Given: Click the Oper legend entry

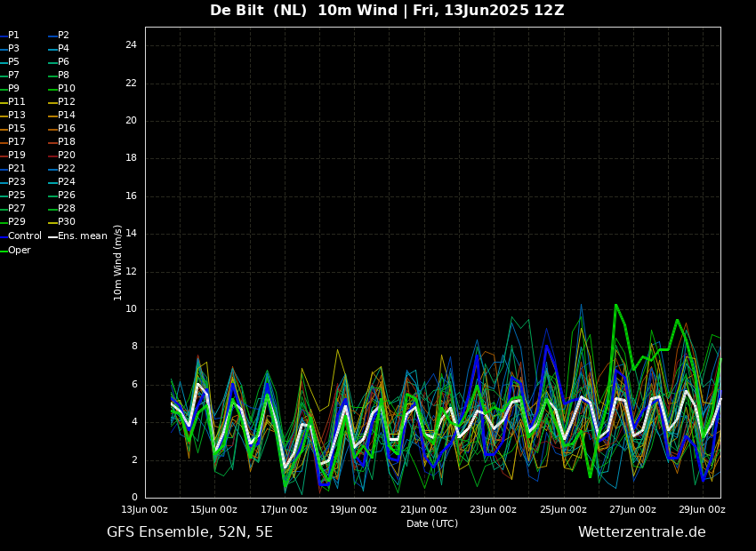Looking at the screenshot, I should (x=20, y=251).
